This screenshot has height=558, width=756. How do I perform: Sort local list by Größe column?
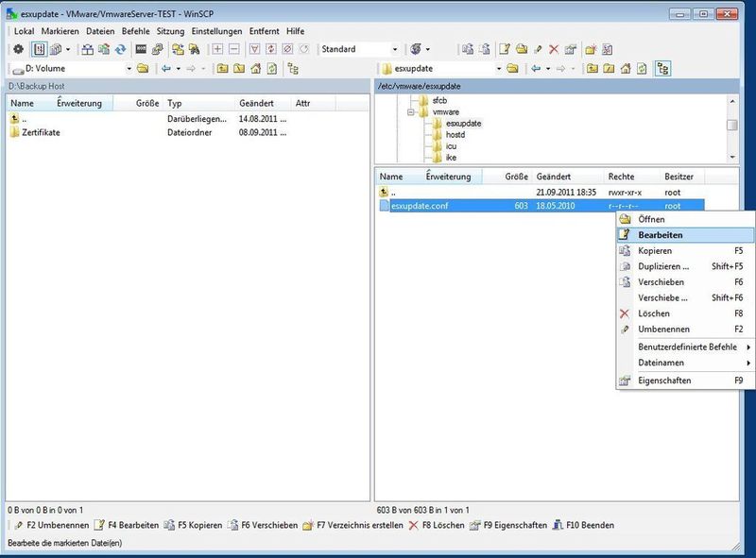138,103
